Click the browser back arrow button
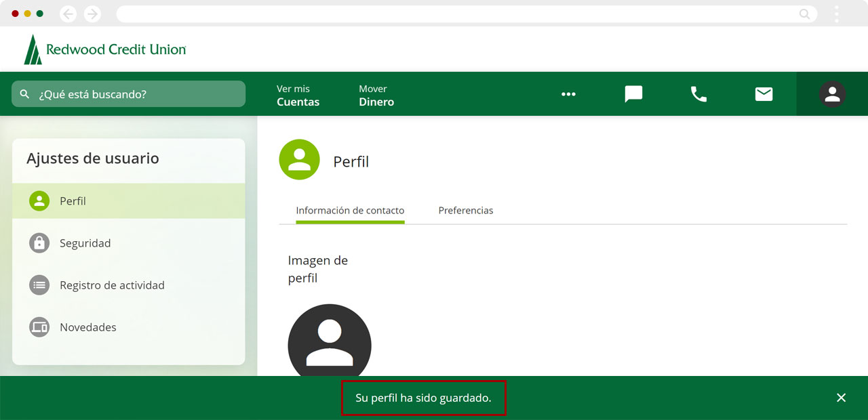Screen dimensions: 868x420 [68, 14]
